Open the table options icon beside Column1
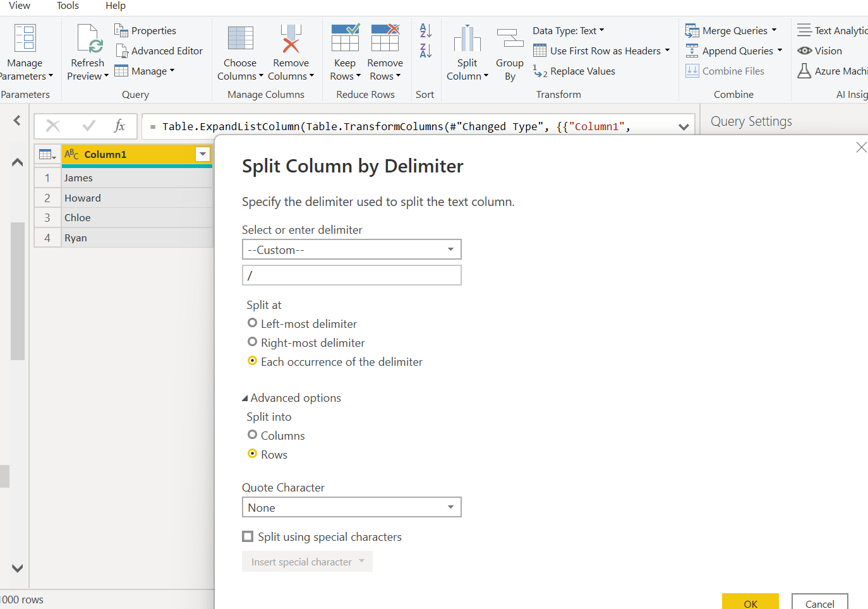 [x=47, y=154]
